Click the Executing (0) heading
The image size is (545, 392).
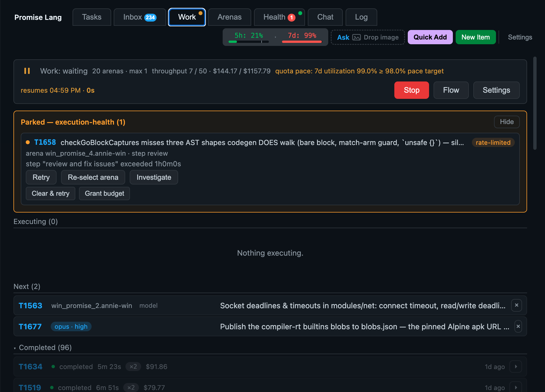[x=36, y=221]
